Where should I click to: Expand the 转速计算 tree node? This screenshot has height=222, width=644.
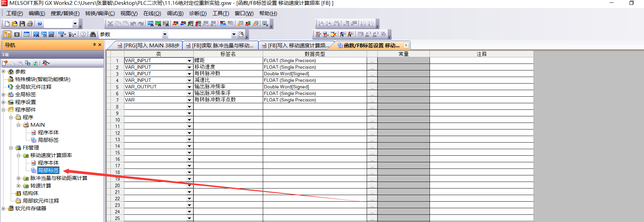pyautogui.click(x=19, y=186)
